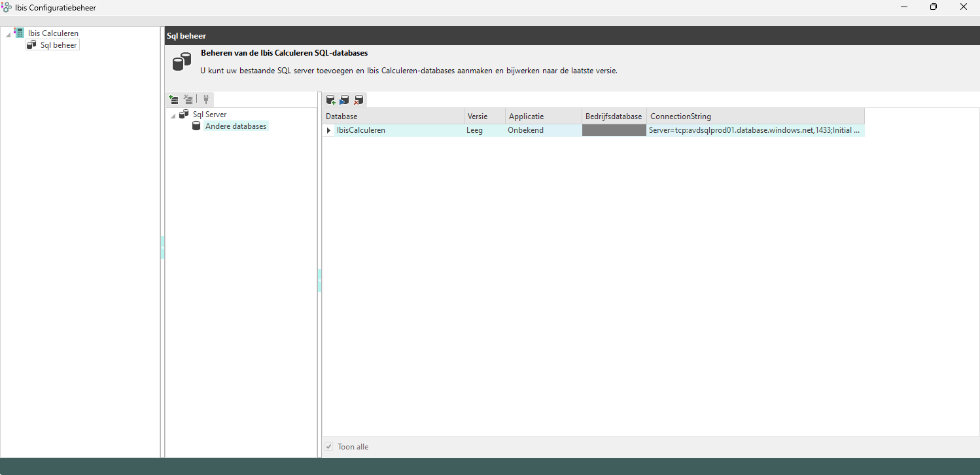
Task: Click the add database icon
Action: coord(331,100)
